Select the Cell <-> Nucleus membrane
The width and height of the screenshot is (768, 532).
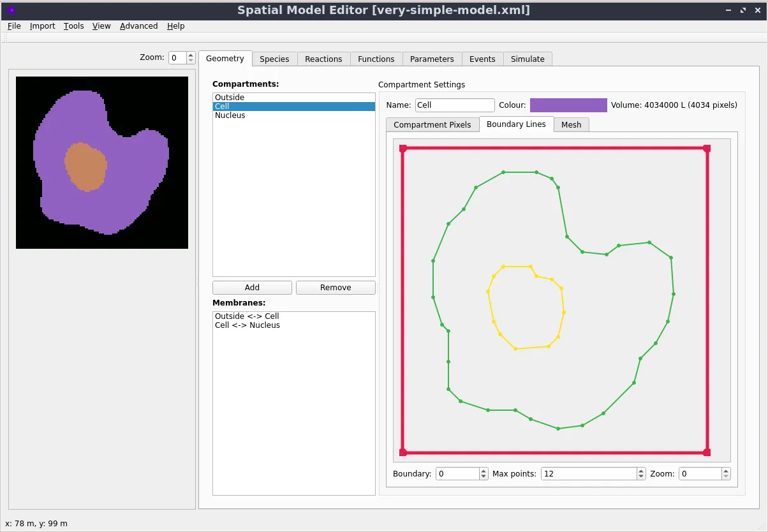pos(294,325)
